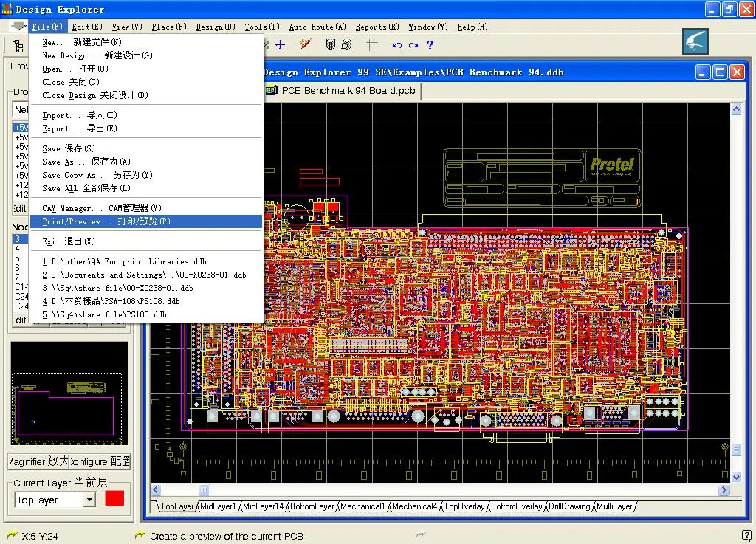Select Export from the File menu
756x544 pixels.
(x=145, y=128)
